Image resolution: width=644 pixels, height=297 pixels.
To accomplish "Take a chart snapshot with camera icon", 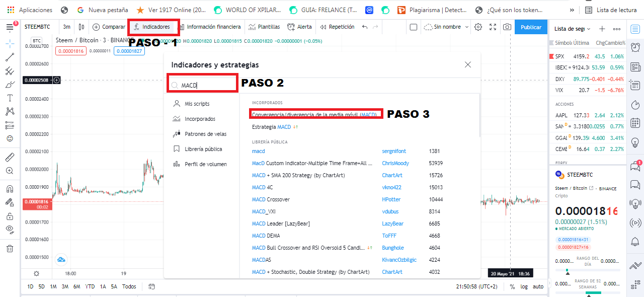I will [507, 27].
